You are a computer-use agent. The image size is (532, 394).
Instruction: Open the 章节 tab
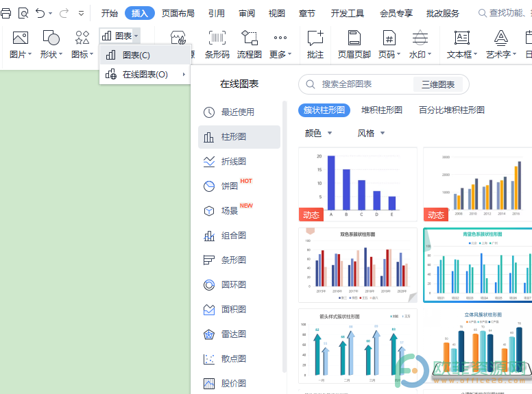click(x=307, y=13)
